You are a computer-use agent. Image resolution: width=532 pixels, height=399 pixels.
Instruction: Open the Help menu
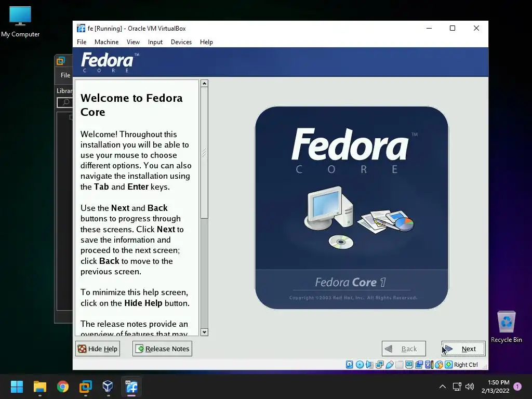[206, 42]
